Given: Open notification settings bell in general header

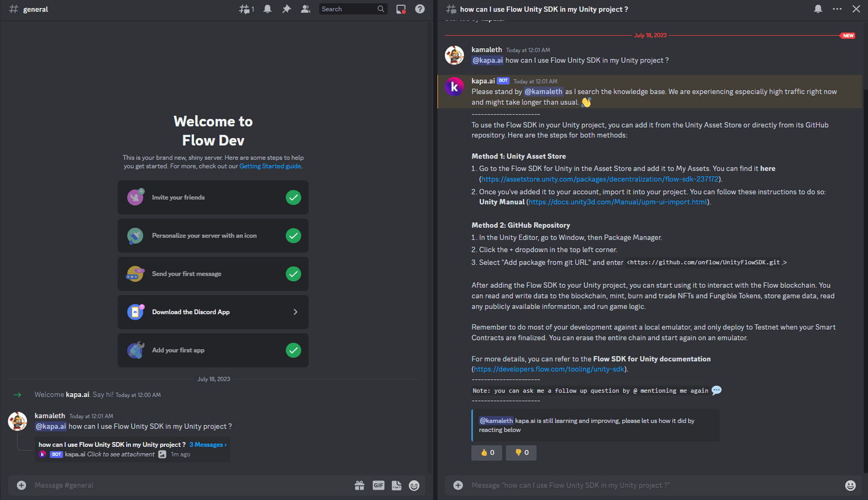Looking at the screenshot, I should pos(267,9).
